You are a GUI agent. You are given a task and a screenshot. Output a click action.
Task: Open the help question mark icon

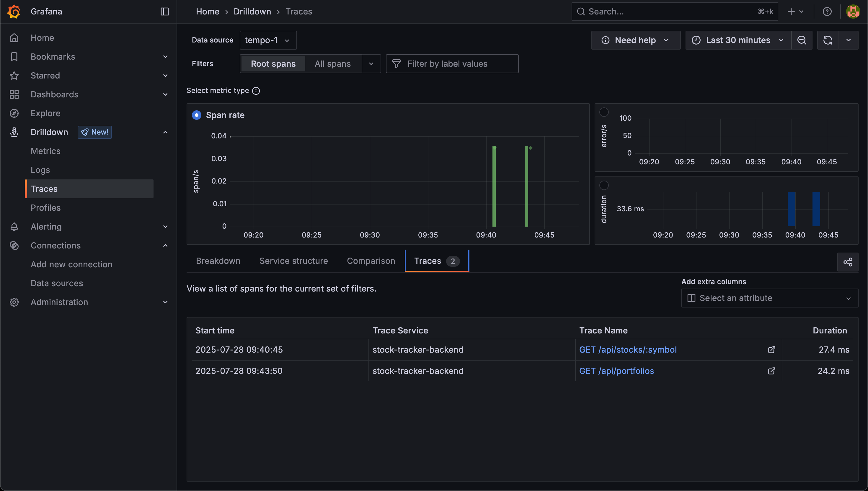[827, 12]
